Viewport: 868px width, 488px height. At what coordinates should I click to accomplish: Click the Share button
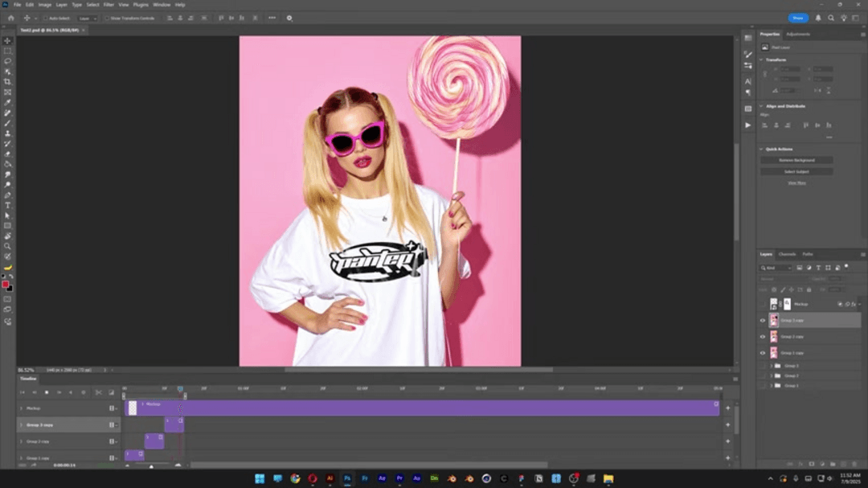pos(796,17)
